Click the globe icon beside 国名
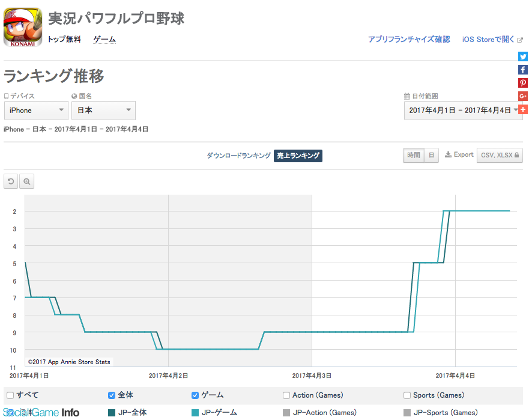This screenshot has height=420, width=532. (x=74, y=96)
